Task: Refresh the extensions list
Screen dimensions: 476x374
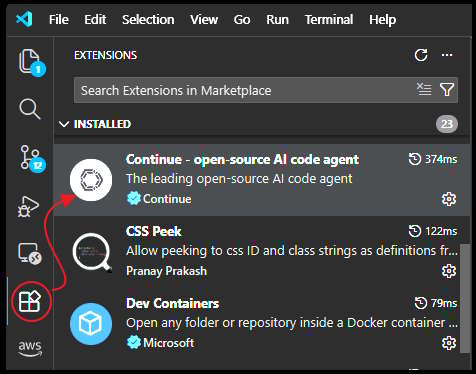Action: point(421,55)
